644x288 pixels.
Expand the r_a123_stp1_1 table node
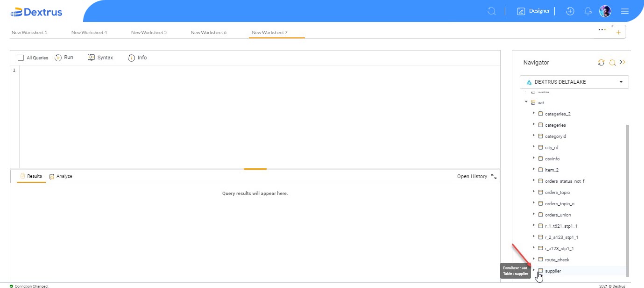click(533, 248)
